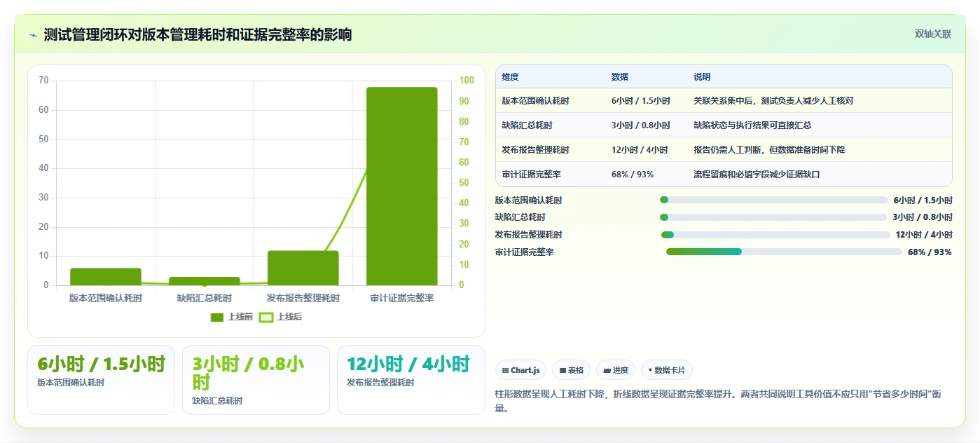Click 流程留痕和必填字段减少证据缺口 cell
The width and height of the screenshot is (980, 443).
pos(757,175)
